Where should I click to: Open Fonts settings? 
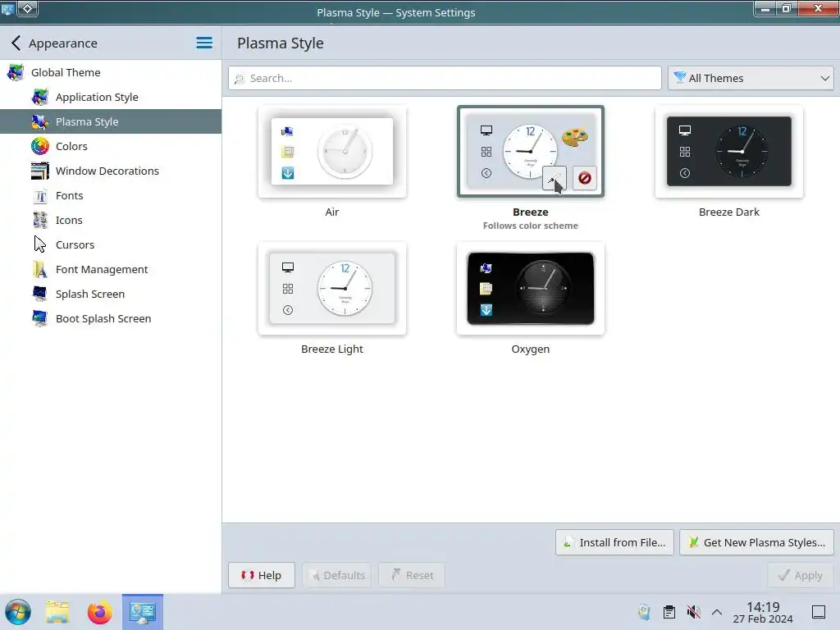pyautogui.click(x=111, y=195)
